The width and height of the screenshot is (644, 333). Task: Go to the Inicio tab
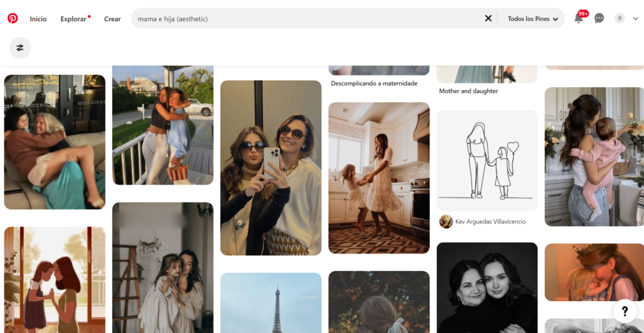click(38, 19)
